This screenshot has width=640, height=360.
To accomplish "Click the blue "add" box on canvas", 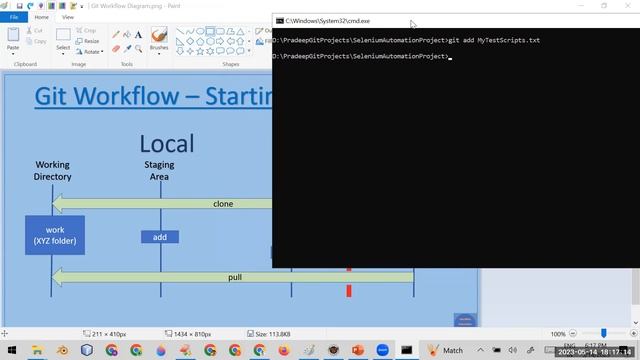I will point(160,237).
